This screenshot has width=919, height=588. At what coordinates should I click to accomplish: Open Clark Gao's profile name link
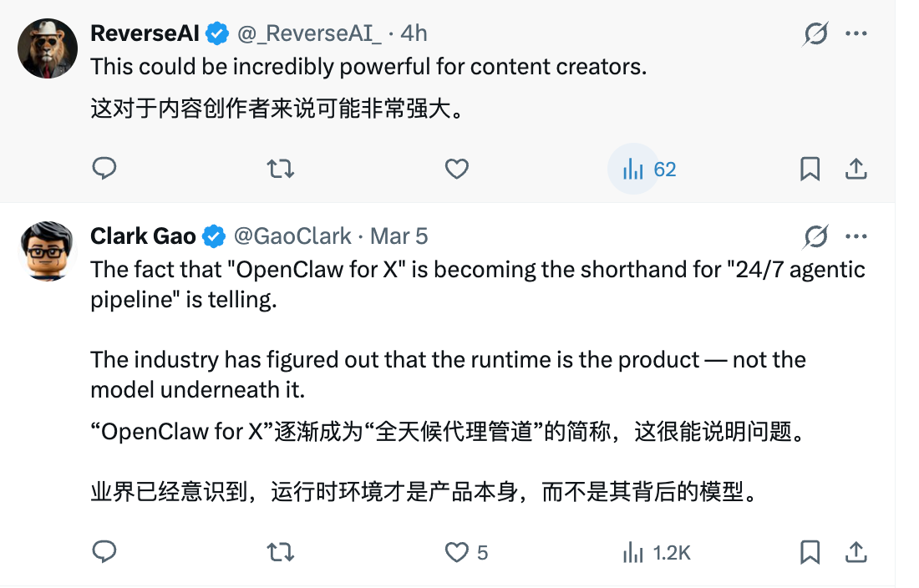pyautogui.click(x=143, y=237)
